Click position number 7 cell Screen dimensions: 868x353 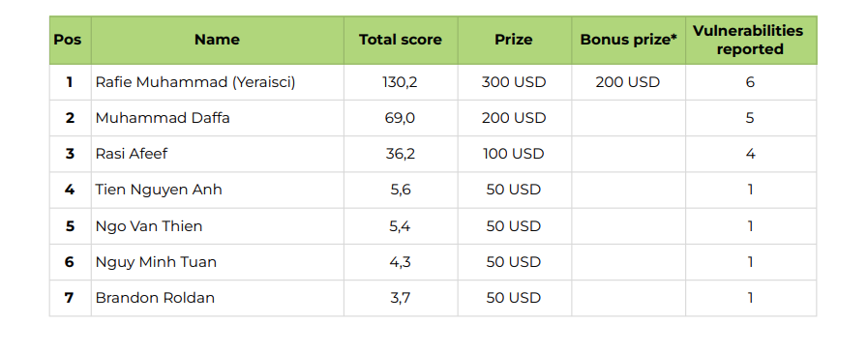70,298
